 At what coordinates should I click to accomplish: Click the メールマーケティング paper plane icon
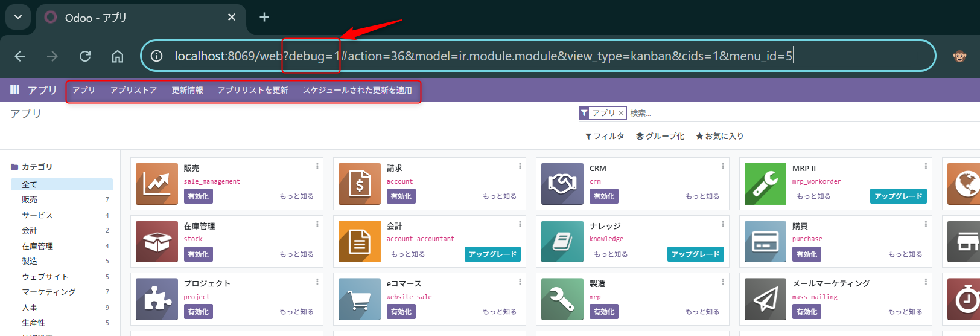(x=765, y=299)
